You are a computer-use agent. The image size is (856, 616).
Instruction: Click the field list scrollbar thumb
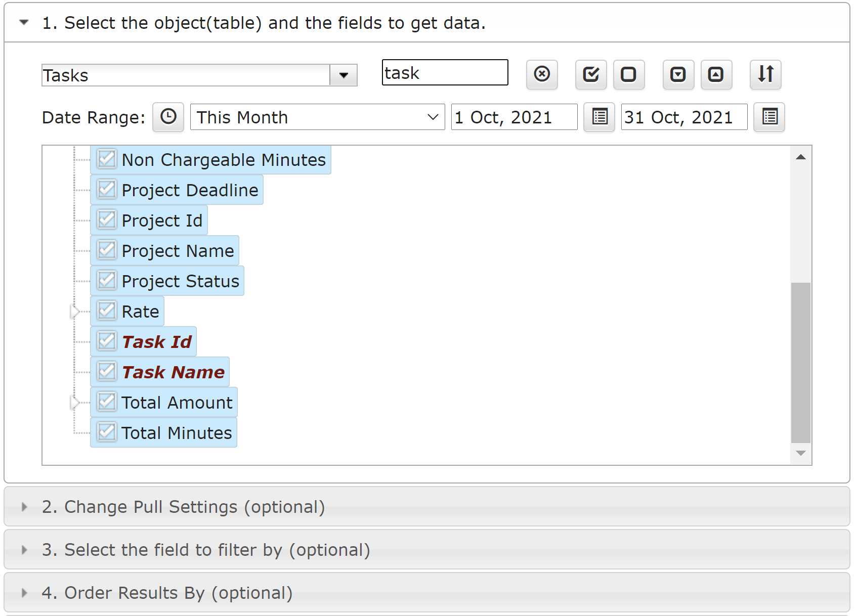click(x=800, y=362)
